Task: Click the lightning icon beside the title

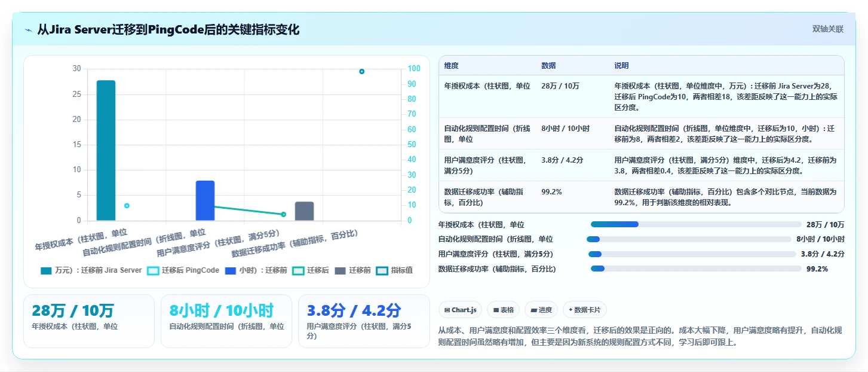Action: point(28,30)
